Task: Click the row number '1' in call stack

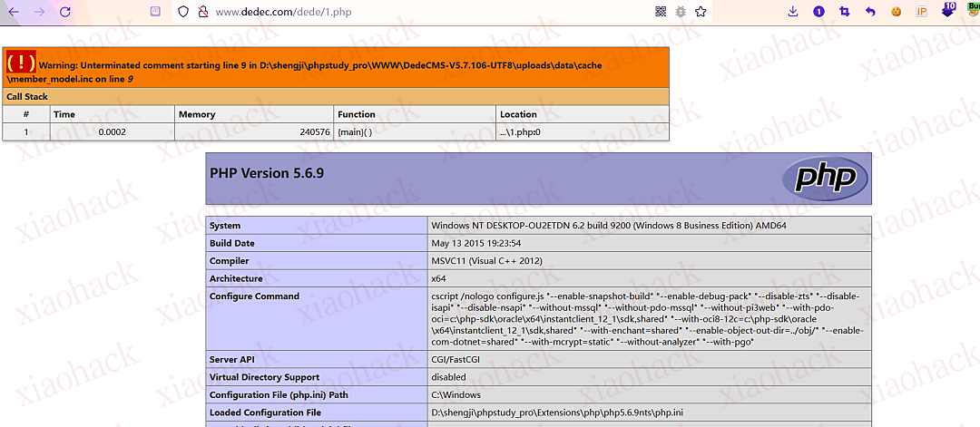Action: click(x=26, y=131)
